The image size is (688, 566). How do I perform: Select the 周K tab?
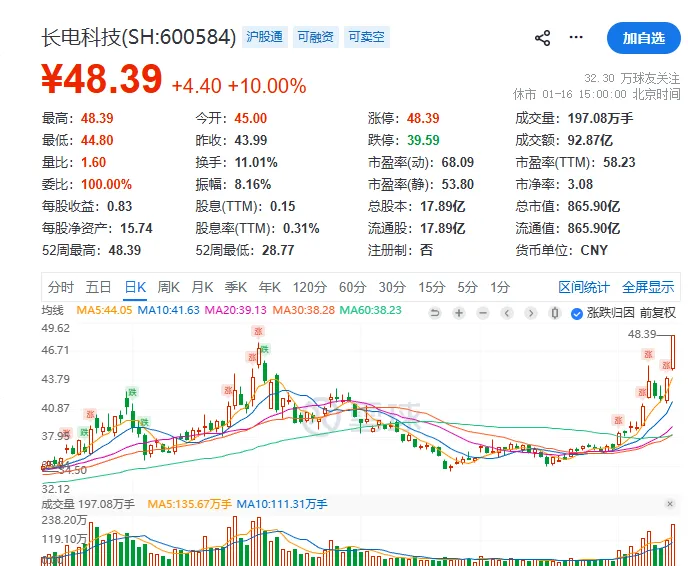(168, 287)
